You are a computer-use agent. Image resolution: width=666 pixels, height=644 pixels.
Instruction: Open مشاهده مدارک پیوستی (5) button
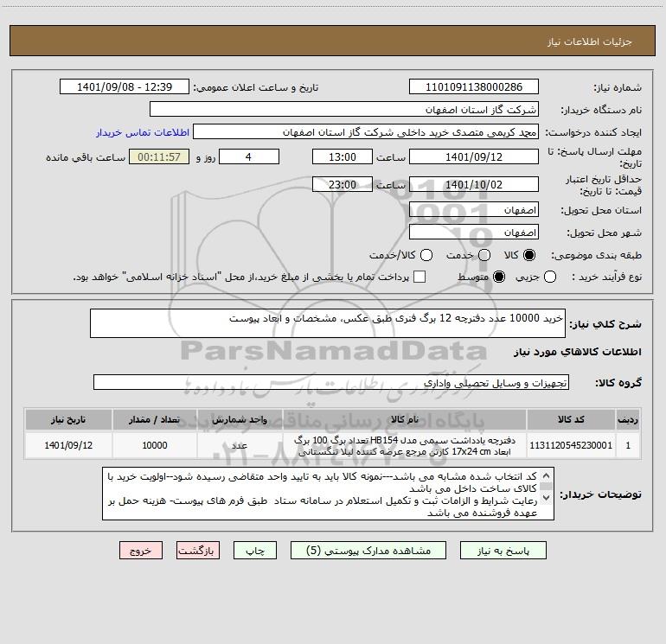tap(368, 550)
